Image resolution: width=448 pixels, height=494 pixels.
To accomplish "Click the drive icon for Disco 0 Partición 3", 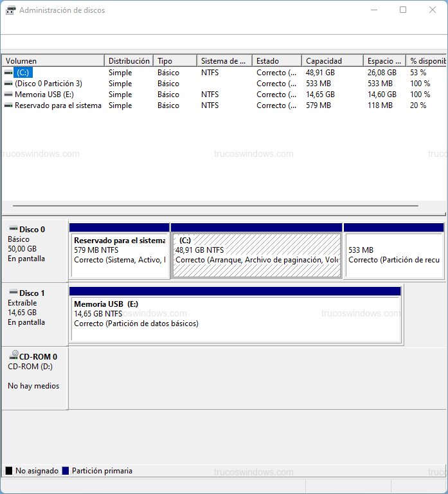I will [8, 84].
